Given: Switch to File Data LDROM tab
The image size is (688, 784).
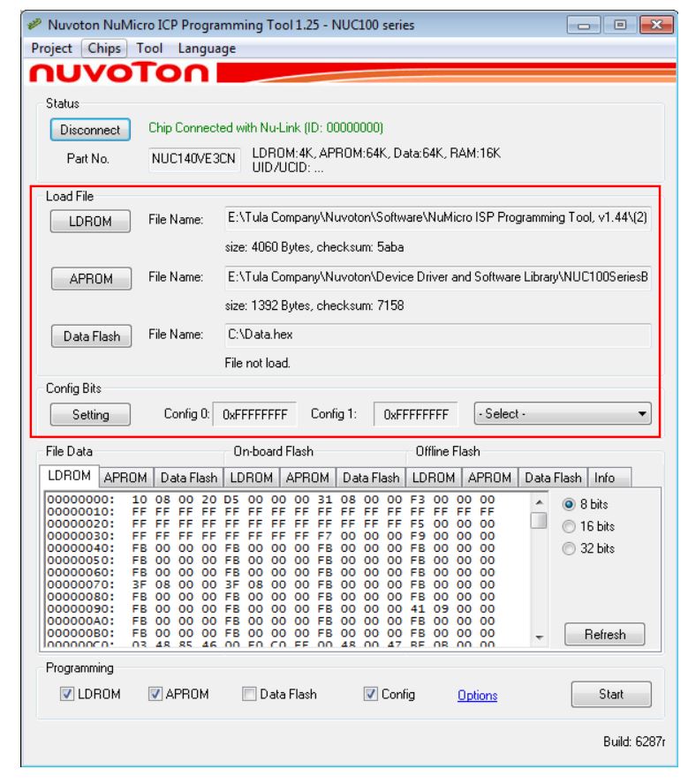Looking at the screenshot, I should point(69,476).
